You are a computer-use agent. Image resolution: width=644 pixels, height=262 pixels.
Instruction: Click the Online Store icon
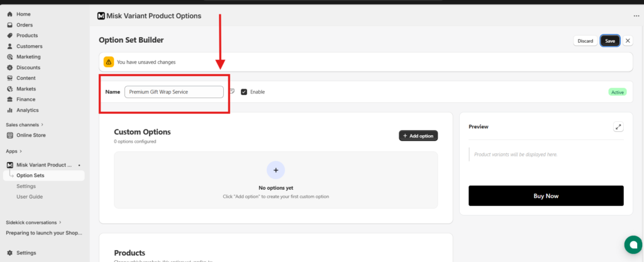coord(9,135)
